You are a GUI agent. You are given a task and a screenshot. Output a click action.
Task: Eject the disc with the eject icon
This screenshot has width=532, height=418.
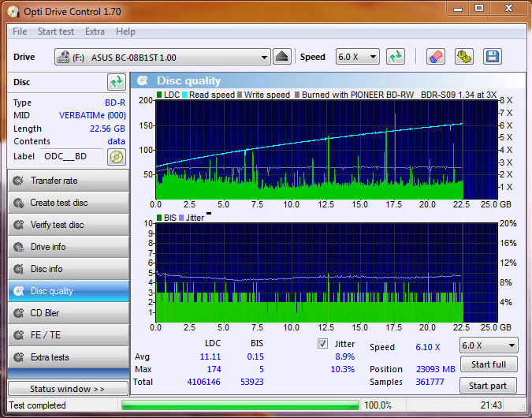[282, 57]
